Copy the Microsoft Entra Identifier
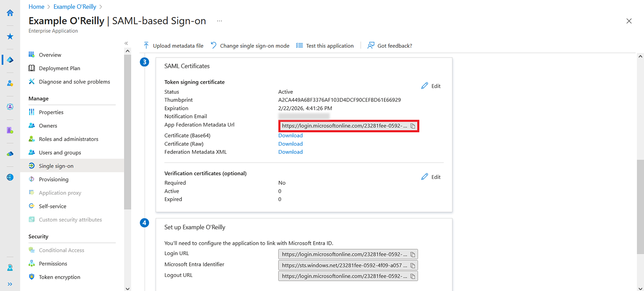 pos(412,265)
